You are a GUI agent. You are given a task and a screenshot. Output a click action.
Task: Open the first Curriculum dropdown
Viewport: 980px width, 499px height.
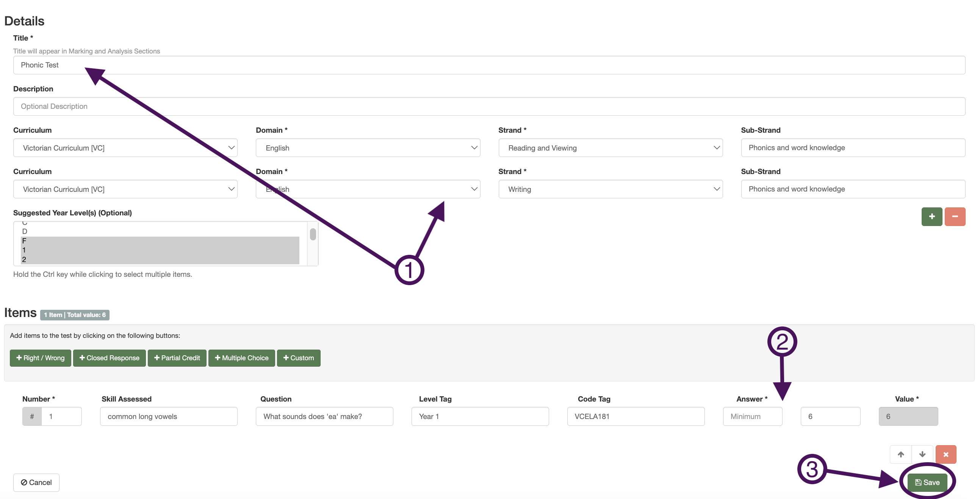125,148
